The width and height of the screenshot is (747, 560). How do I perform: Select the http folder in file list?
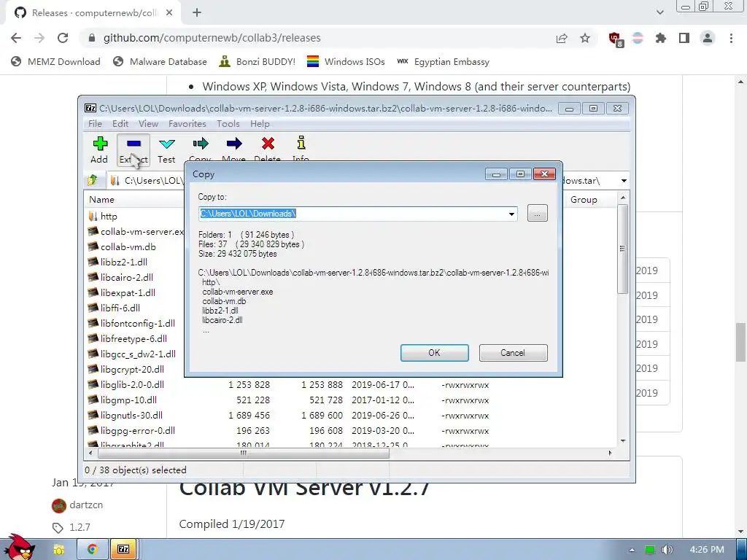click(109, 216)
